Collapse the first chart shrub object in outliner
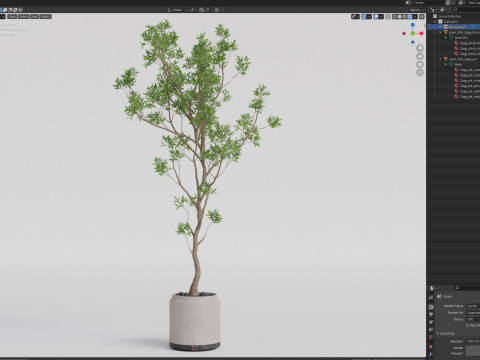 pos(440,32)
